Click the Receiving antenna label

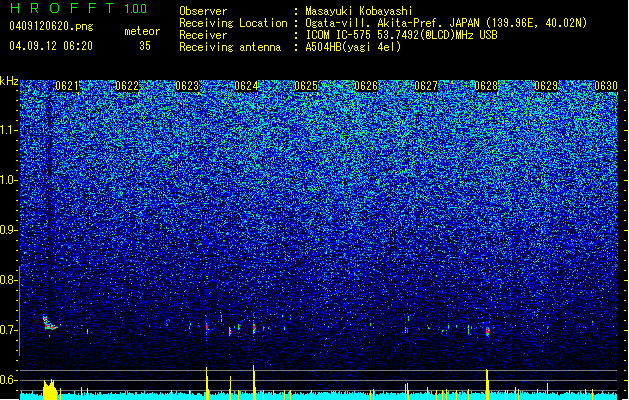[x=230, y=47]
